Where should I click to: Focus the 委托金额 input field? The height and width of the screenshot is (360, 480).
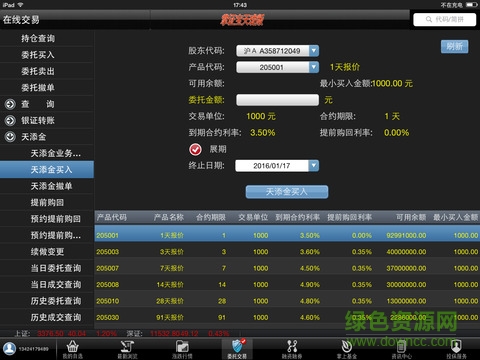(x=277, y=100)
